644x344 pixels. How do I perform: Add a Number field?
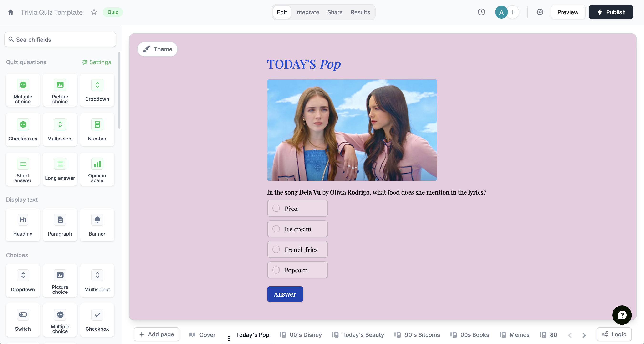97,130
